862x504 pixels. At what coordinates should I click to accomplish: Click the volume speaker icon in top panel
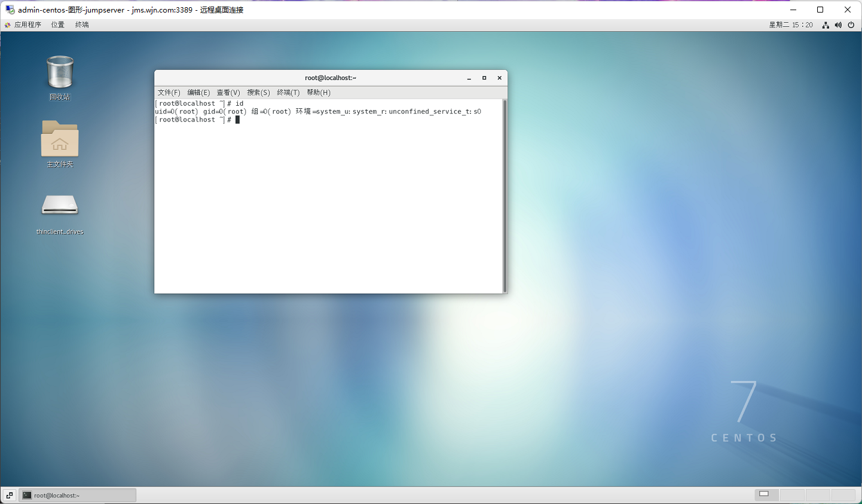(x=838, y=25)
